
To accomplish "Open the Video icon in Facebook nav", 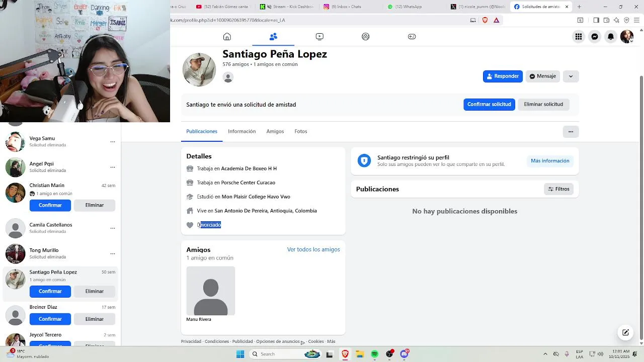I will click(319, 36).
